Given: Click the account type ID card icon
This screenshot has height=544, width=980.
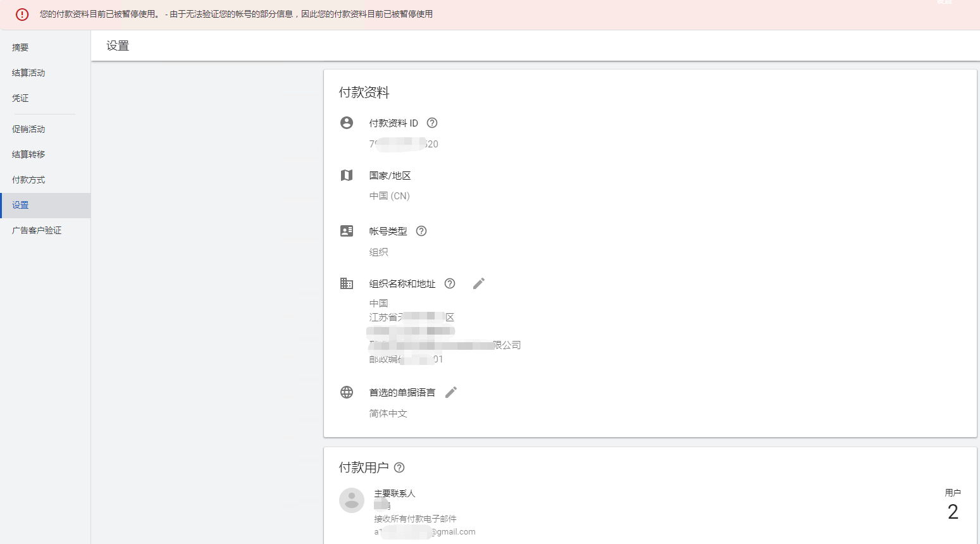Looking at the screenshot, I should (347, 231).
